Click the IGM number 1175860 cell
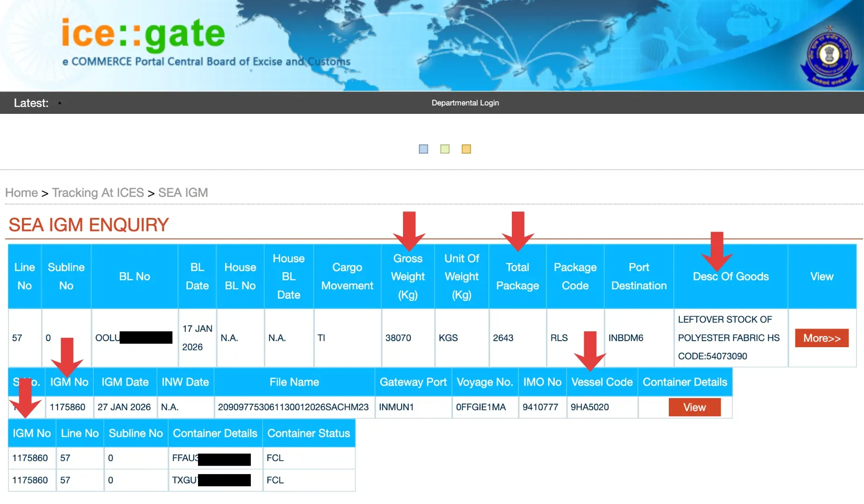Viewport: 864px width, 504px height. [68, 407]
